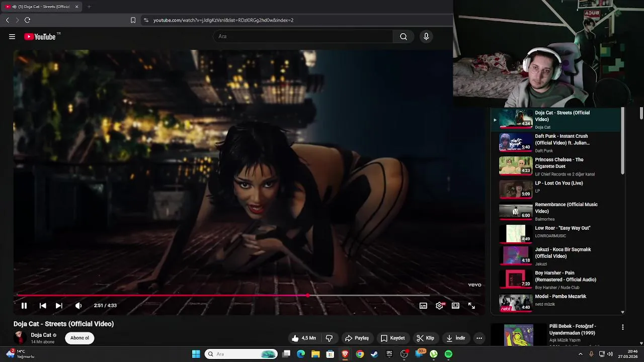644x362 pixels.
Task: Play Princess Chelsea - The Cigarette Duet
Action: (556, 166)
